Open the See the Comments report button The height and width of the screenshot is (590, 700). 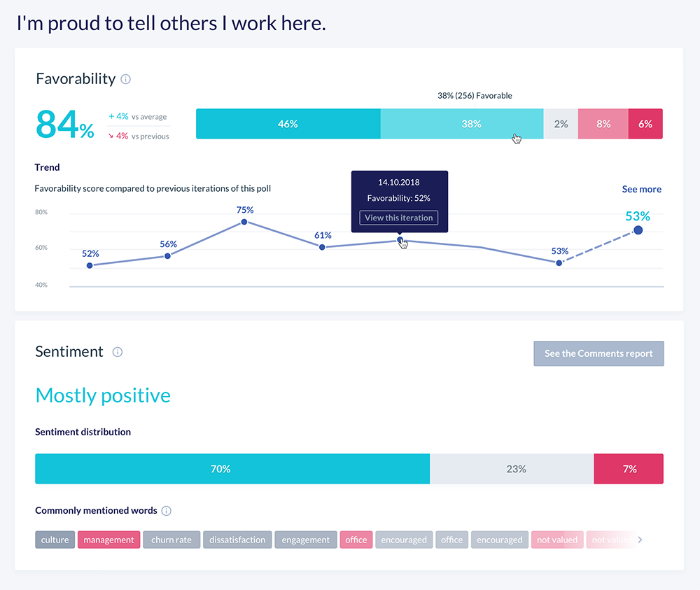[598, 353]
